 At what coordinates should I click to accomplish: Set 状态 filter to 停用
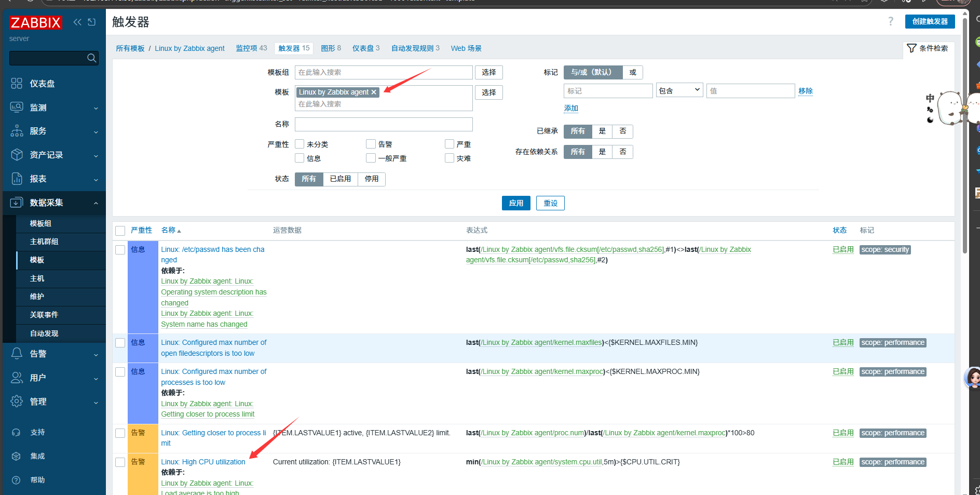tap(372, 179)
